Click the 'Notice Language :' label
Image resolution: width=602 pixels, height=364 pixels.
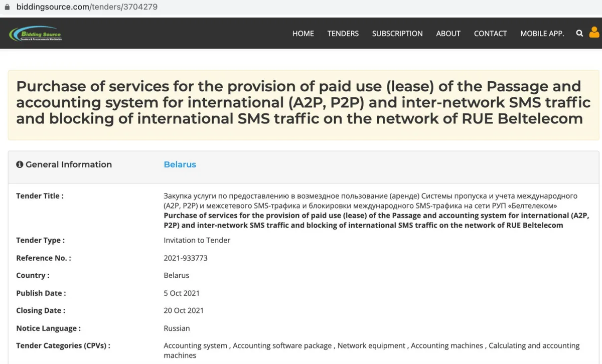[x=48, y=328]
